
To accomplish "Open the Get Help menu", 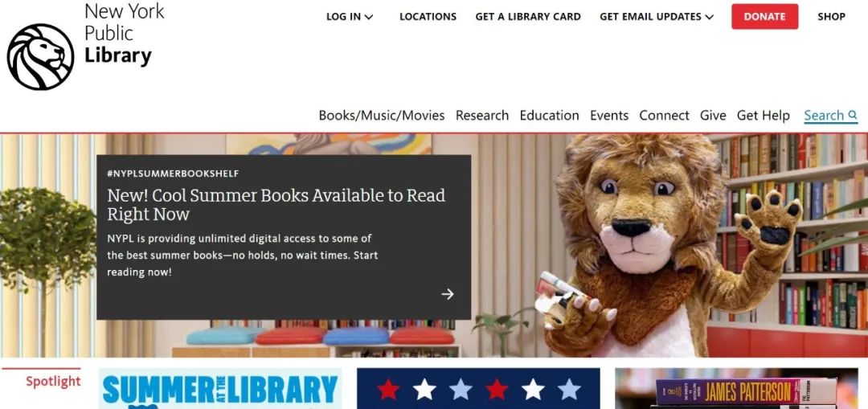I will 763,115.
